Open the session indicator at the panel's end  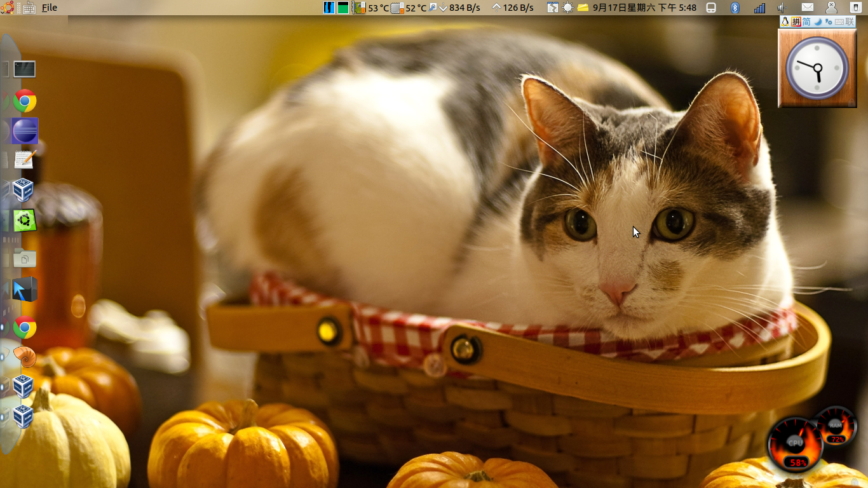(855, 8)
